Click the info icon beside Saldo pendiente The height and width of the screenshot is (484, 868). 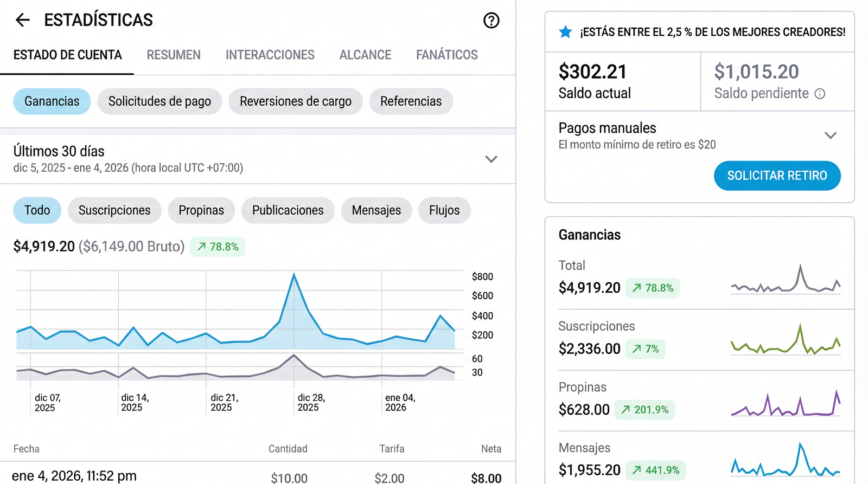pos(820,94)
